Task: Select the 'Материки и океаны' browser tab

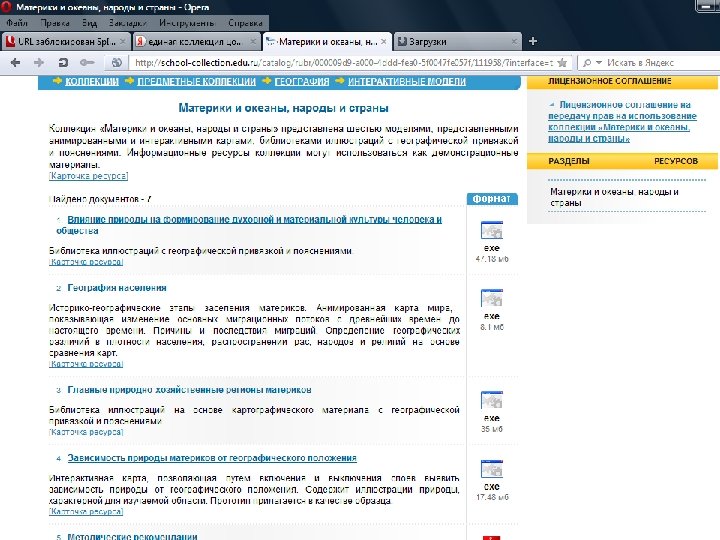Action: coord(327,42)
